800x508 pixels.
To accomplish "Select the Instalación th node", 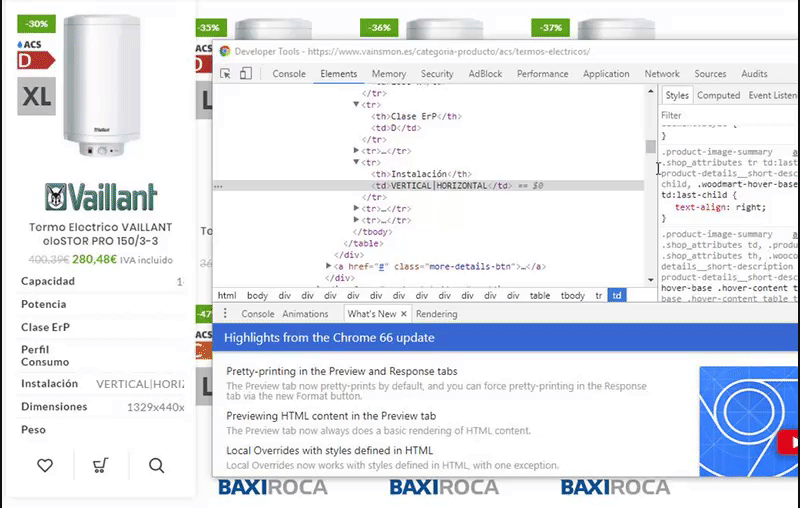I will (x=421, y=174).
